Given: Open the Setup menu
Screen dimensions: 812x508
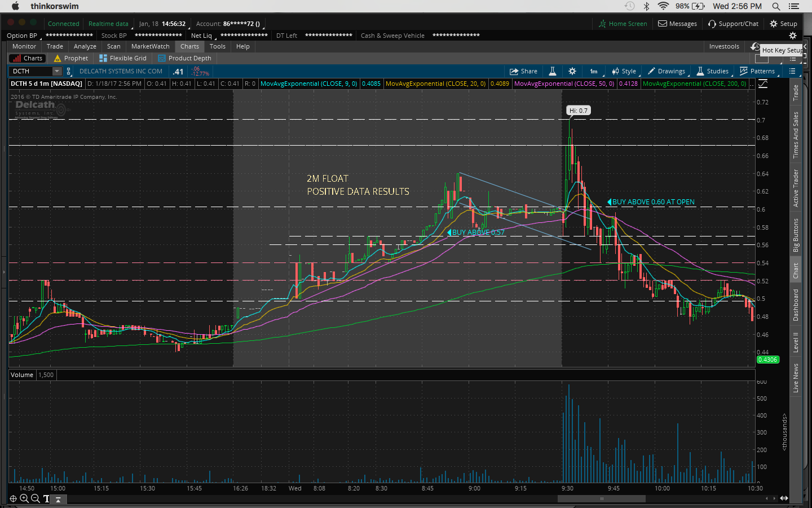Looking at the screenshot, I should click(784, 24).
